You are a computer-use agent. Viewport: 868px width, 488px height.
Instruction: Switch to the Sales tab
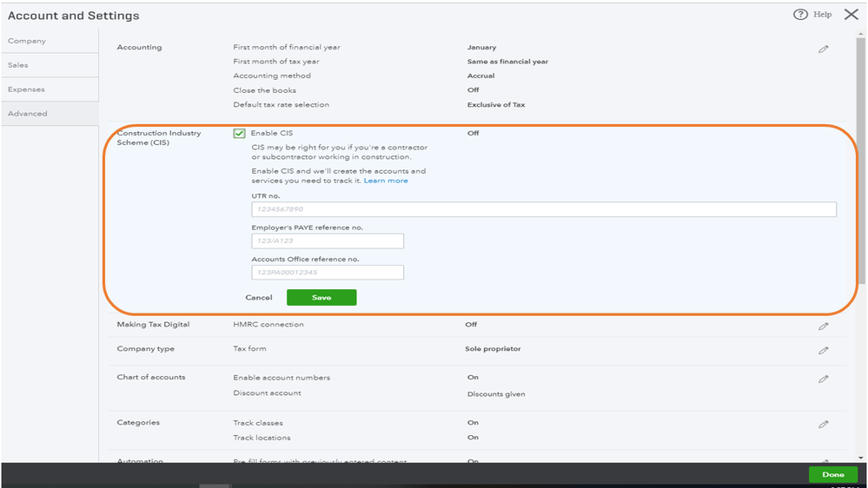(18, 65)
